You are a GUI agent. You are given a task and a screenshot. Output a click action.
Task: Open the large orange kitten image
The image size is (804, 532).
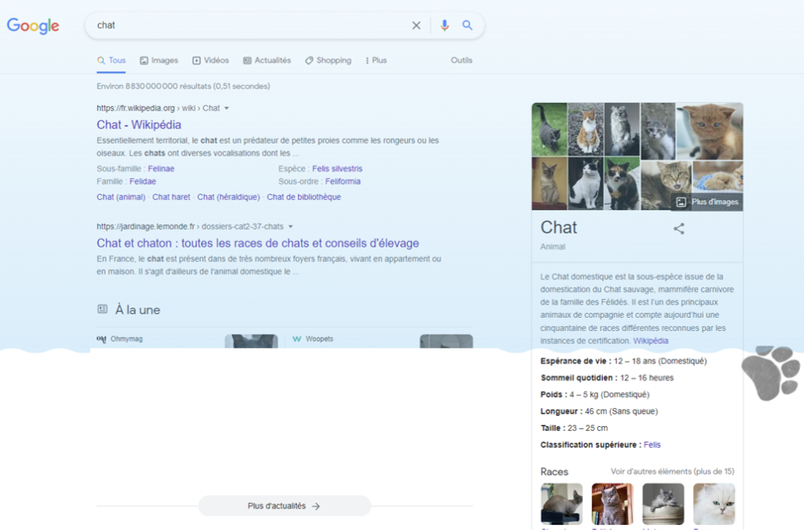coord(710,131)
